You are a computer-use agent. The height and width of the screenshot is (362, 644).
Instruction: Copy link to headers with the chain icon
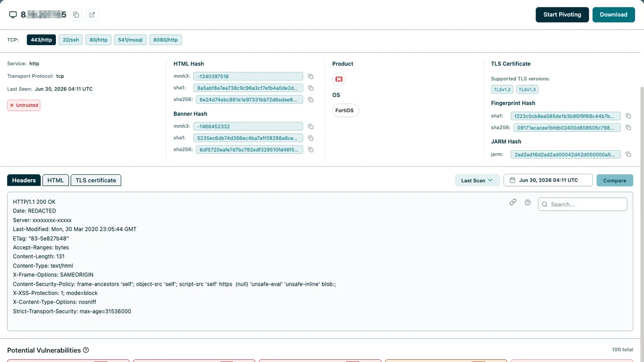pyautogui.click(x=513, y=203)
